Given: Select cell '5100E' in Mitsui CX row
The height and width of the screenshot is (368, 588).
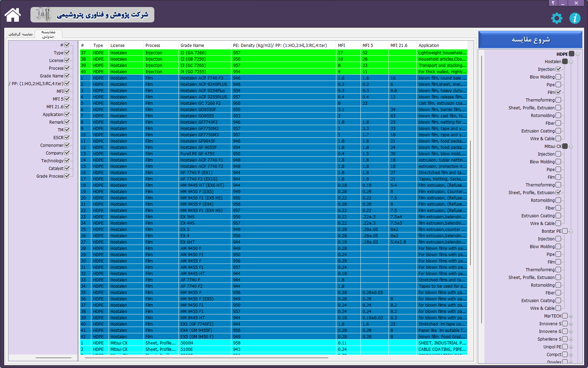Looking at the screenshot, I should pos(205,349).
